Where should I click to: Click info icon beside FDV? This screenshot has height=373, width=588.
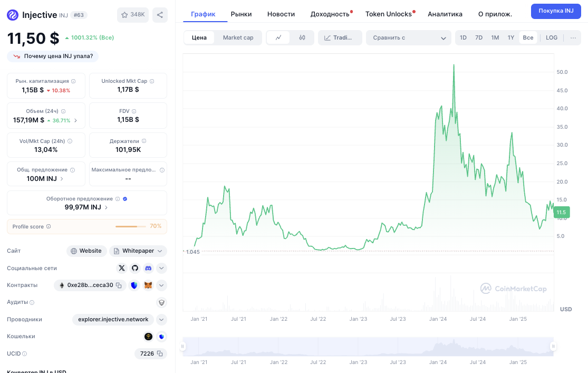(x=134, y=111)
